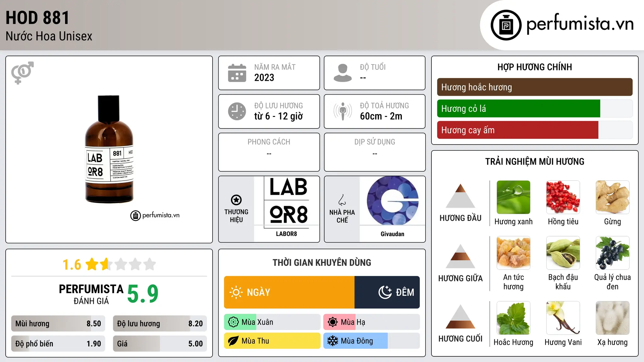This screenshot has width=644, height=362.
Task: Select the Gừng note image
Action: point(613,197)
